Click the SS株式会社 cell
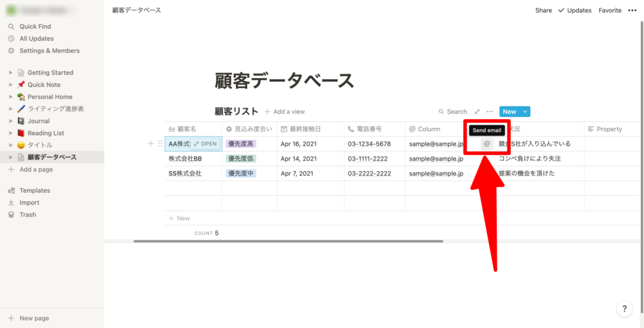This screenshot has height=328, width=644. (x=194, y=174)
